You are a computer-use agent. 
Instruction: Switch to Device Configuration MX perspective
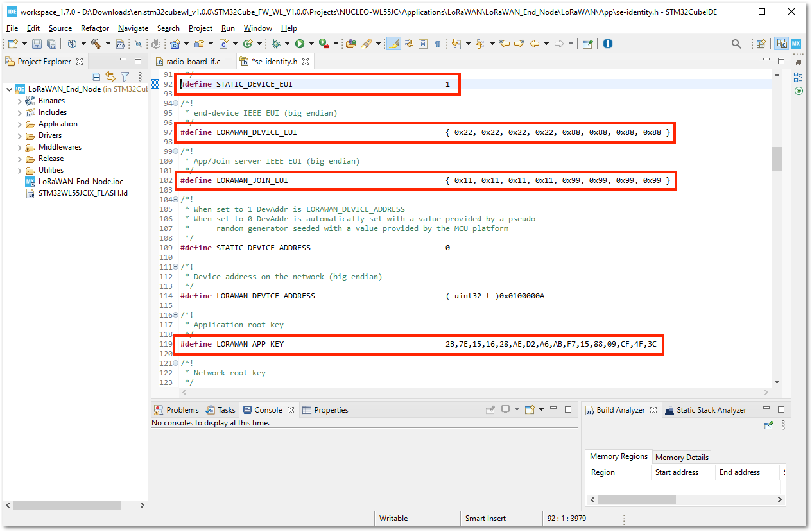pyautogui.click(x=796, y=44)
